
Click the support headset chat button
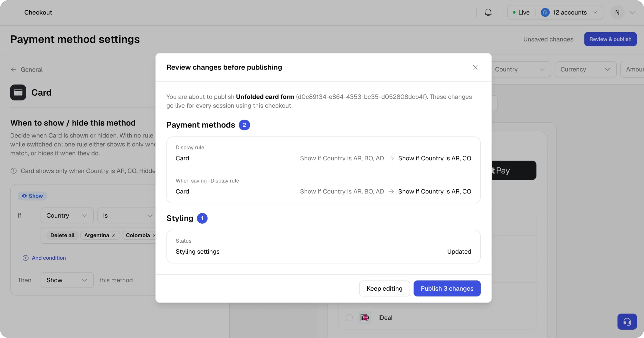click(627, 322)
